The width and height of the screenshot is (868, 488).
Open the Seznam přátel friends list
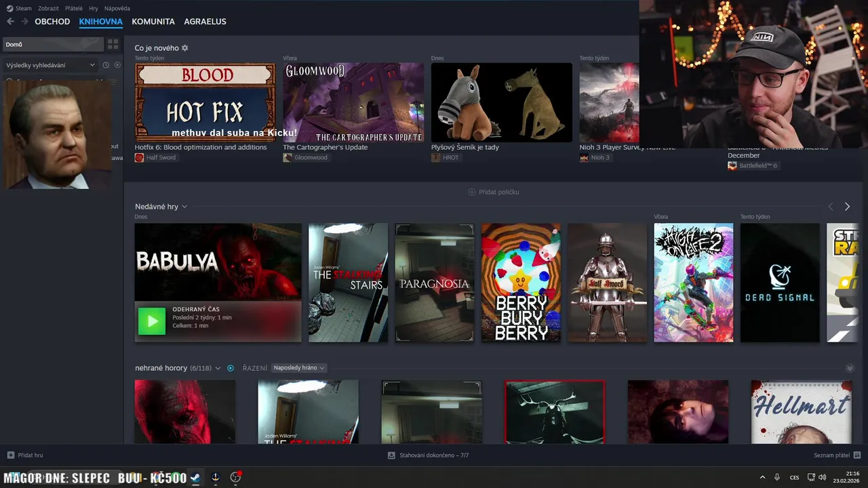coord(837,455)
